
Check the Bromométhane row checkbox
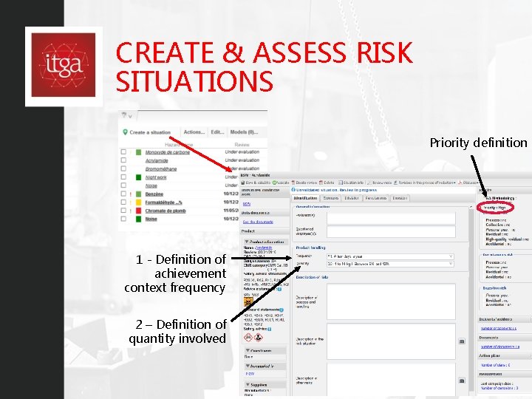(123, 168)
